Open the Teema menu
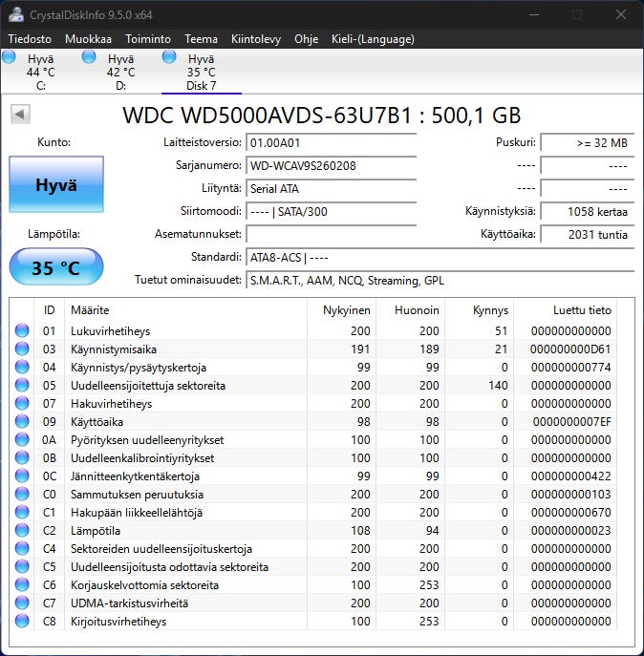The height and width of the screenshot is (656, 644). pyautogui.click(x=201, y=39)
